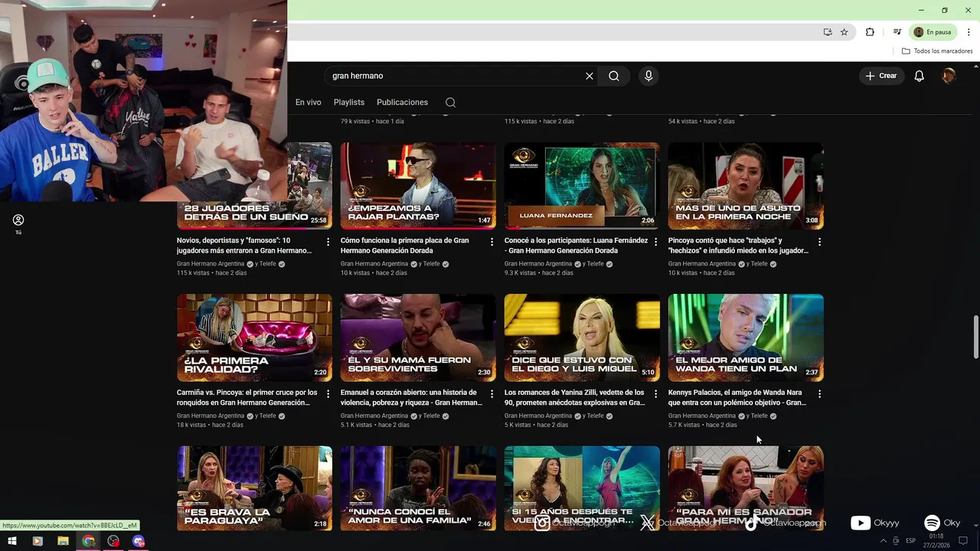980x551 pixels.
Task: Open Discord from the taskbar
Action: [139, 541]
